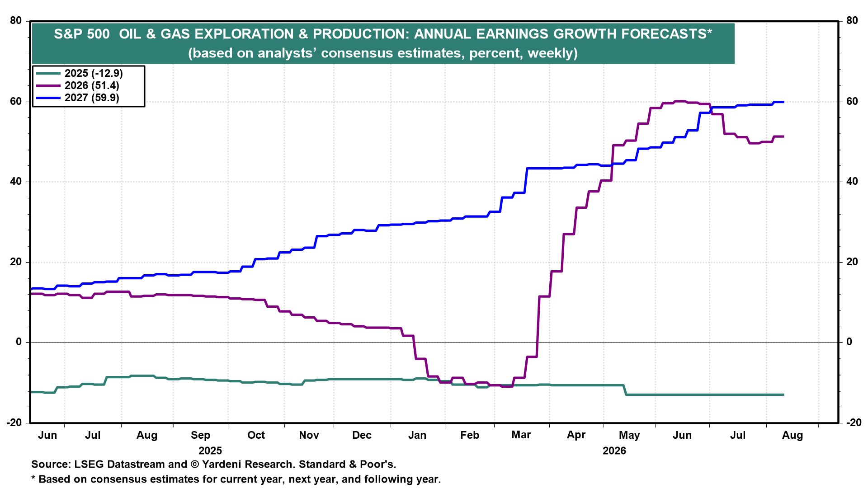Click the source line citing LSEG Datastream
868x488 pixels.
click(214, 465)
